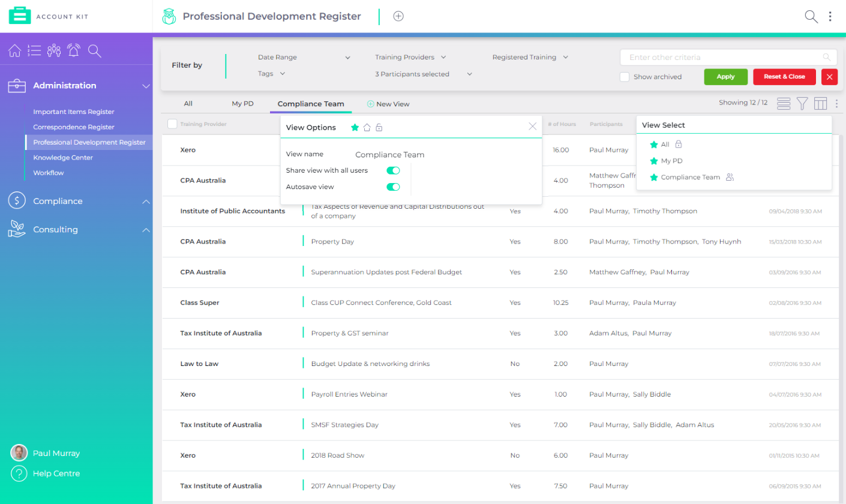This screenshot has width=846, height=504.
Task: Toggle Share view with all users
Action: [393, 170]
